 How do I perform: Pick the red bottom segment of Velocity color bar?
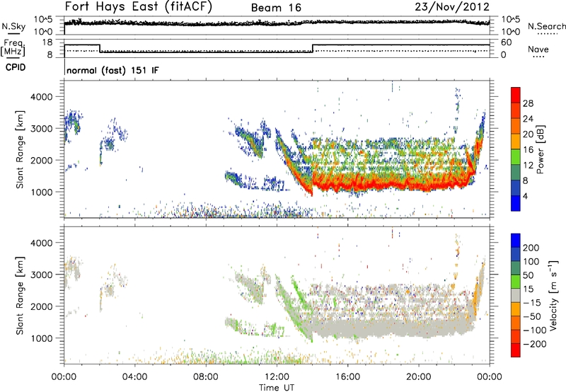[516, 350]
